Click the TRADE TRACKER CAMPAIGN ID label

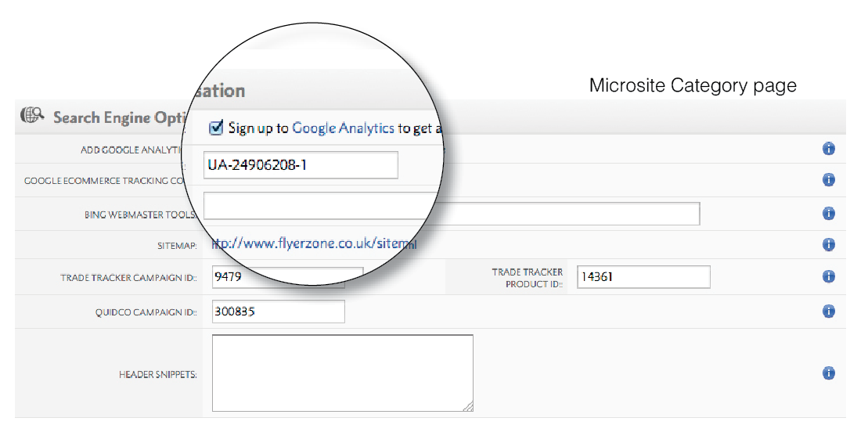point(128,278)
